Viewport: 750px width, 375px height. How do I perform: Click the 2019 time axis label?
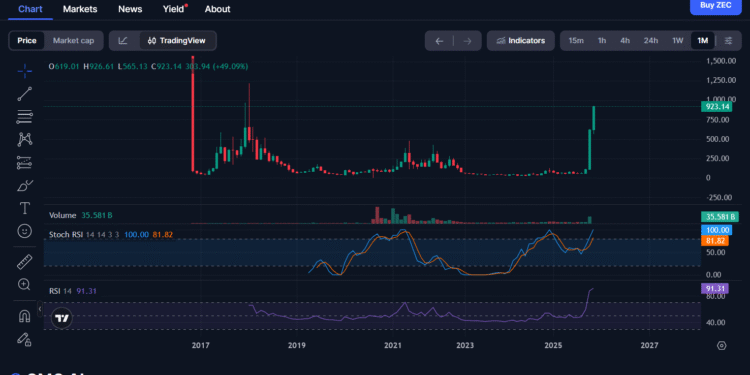click(x=297, y=345)
